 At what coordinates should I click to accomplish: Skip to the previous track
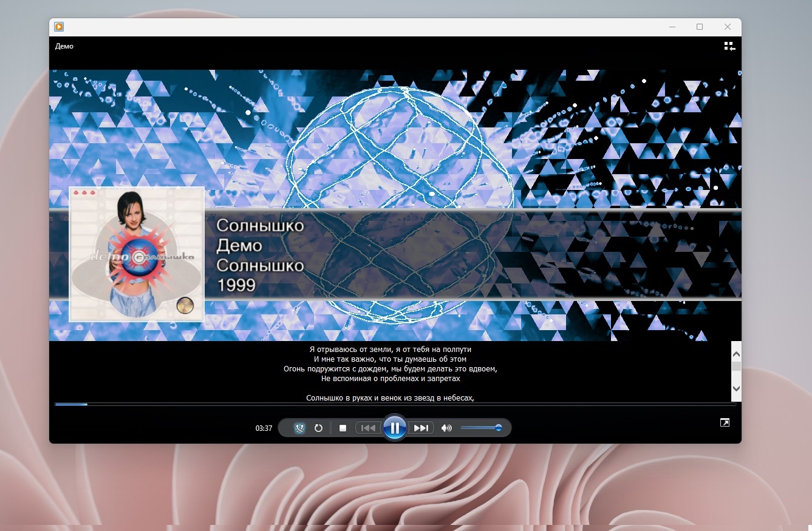click(x=368, y=428)
